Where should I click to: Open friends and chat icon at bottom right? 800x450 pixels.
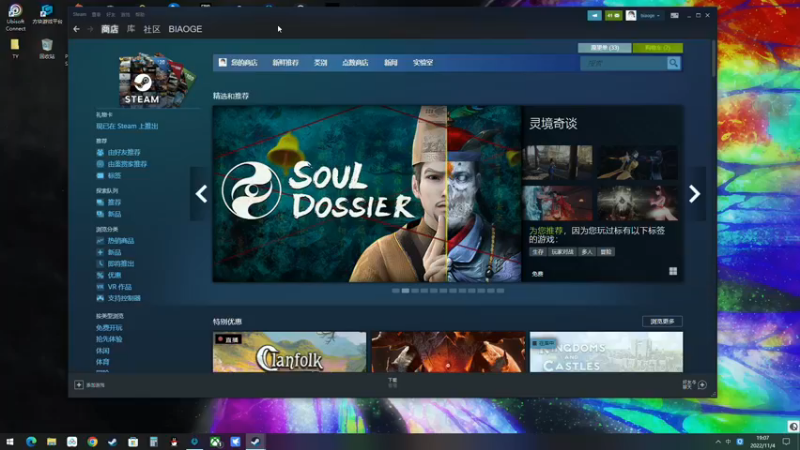pos(702,385)
